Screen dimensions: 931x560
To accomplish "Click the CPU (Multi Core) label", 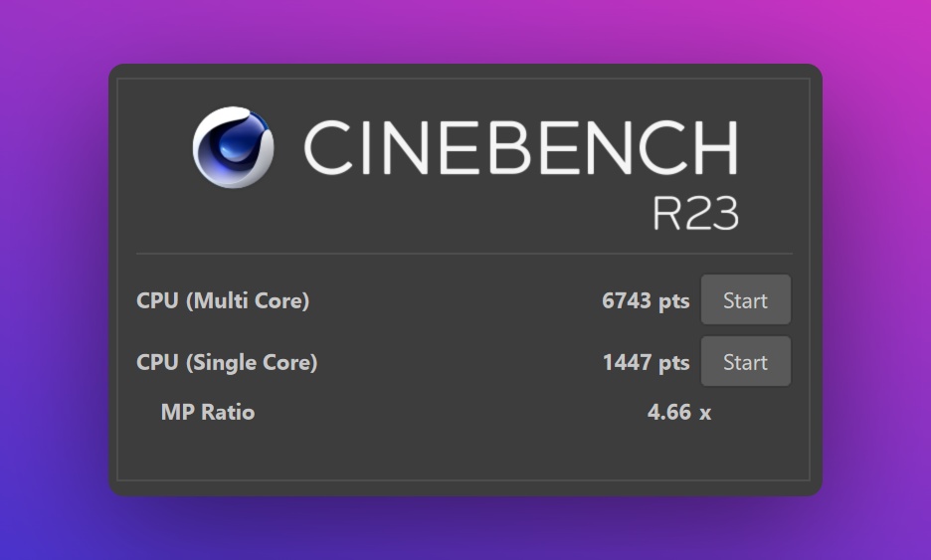I will coord(223,300).
